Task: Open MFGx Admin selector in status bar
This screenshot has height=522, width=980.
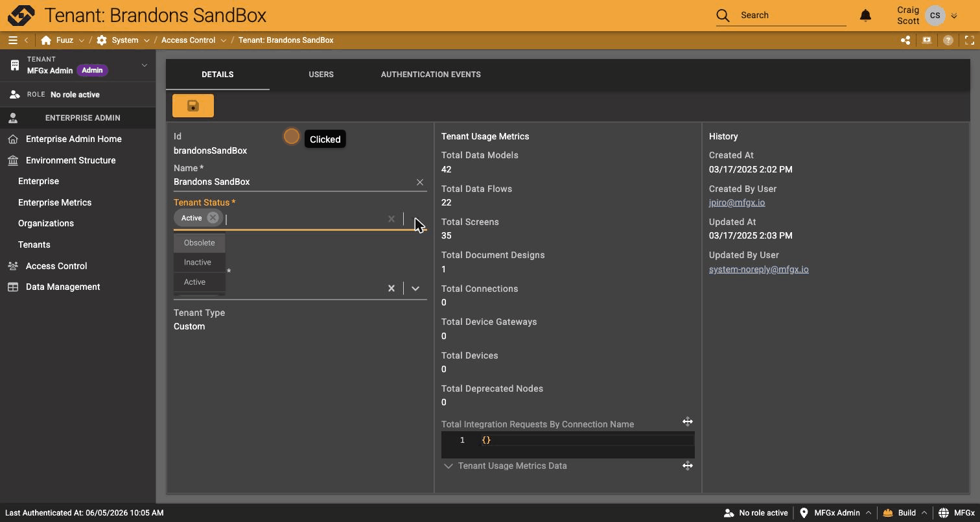Action: [836, 513]
